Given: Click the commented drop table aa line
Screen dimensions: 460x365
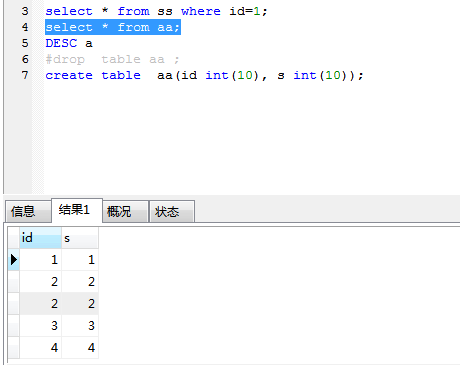Looking at the screenshot, I should pos(112,59).
